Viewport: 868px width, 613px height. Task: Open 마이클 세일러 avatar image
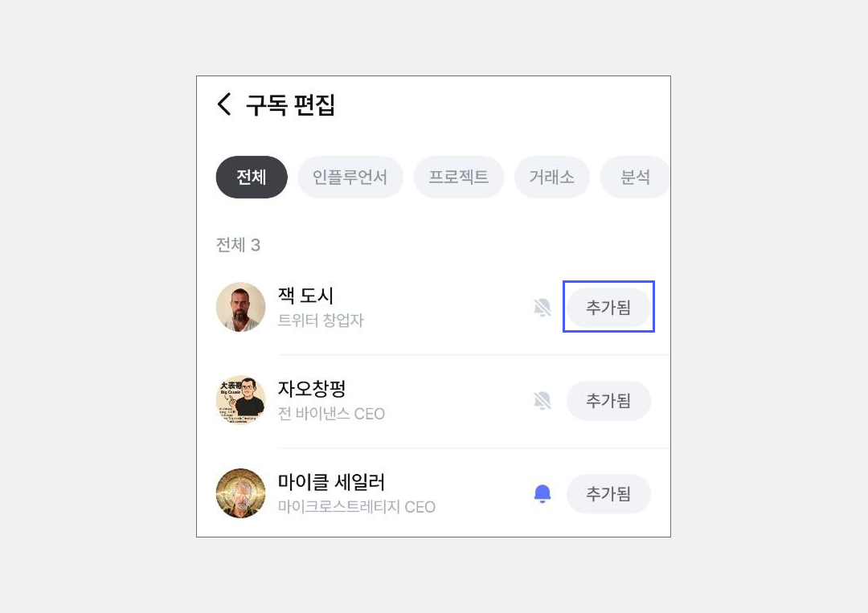coord(241,493)
